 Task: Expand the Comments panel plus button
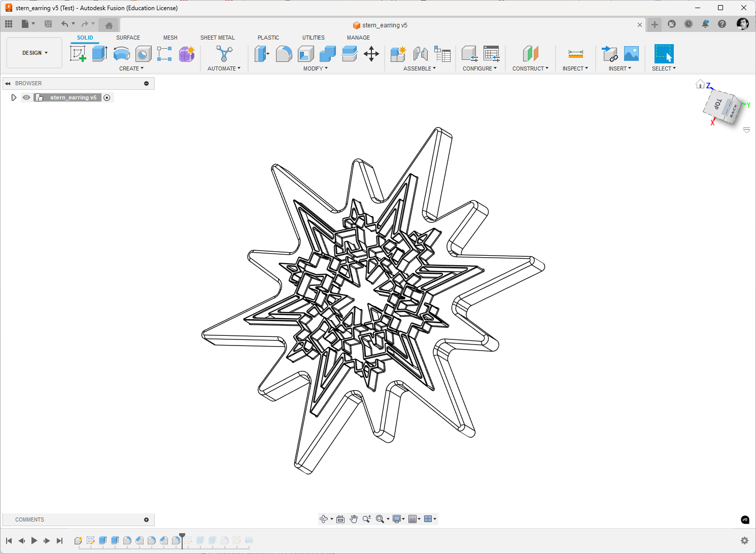click(147, 520)
